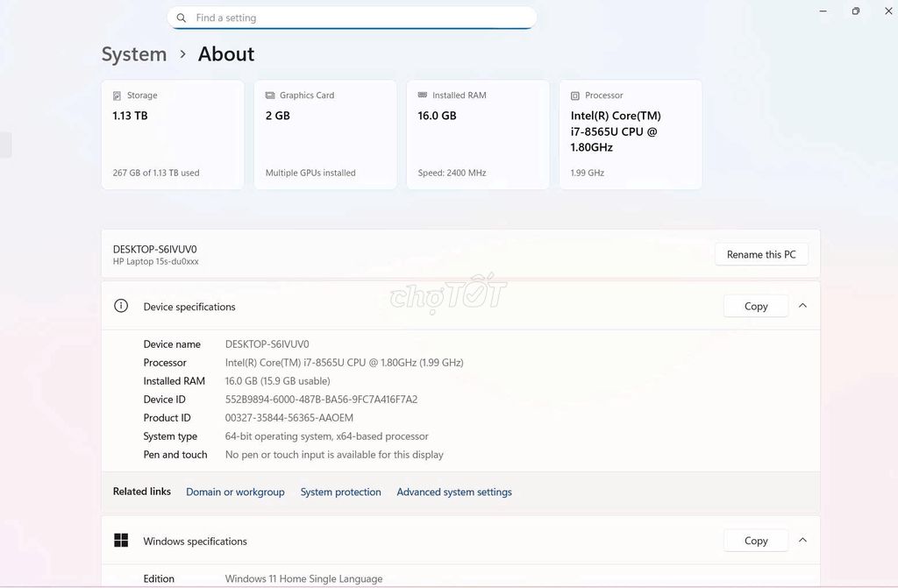Select the Pen and touch value text
The width and height of the screenshot is (898, 588).
tap(334, 455)
